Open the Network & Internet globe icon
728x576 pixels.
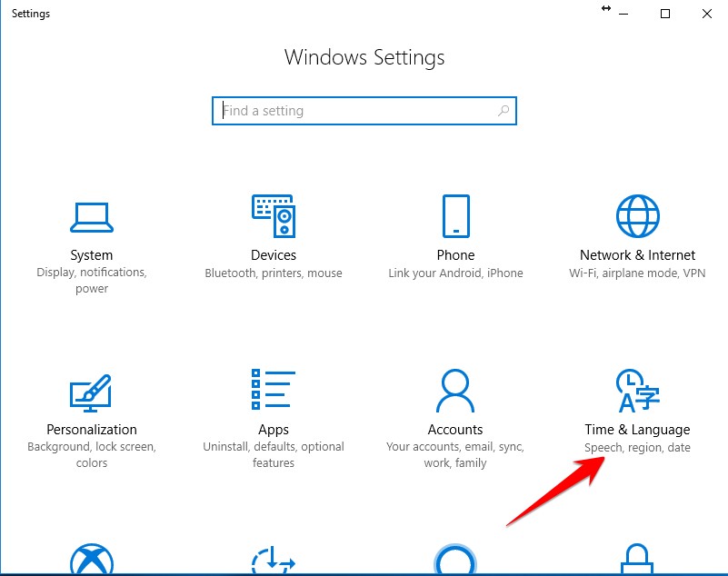637,216
